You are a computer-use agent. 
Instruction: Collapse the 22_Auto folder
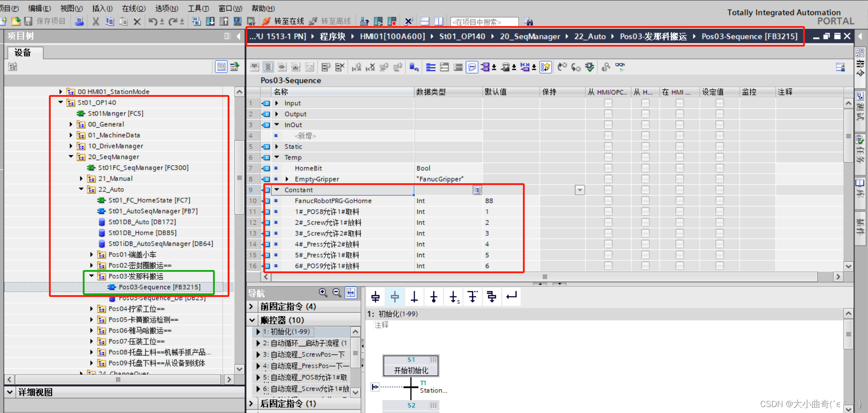(x=81, y=189)
